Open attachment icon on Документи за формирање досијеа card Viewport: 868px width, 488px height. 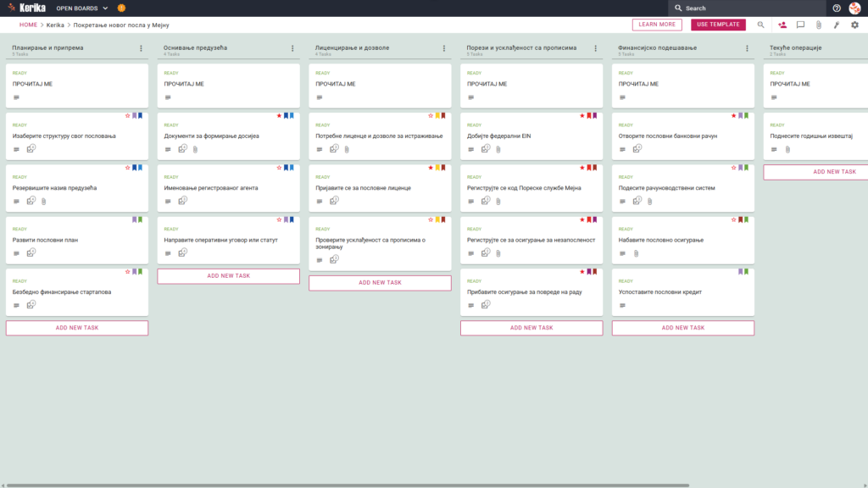(196, 149)
